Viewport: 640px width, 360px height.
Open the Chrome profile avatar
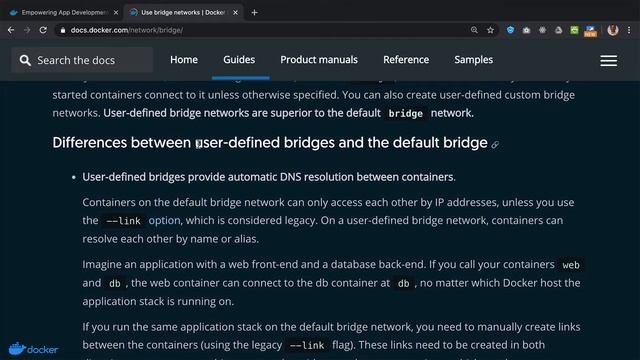pos(612,30)
